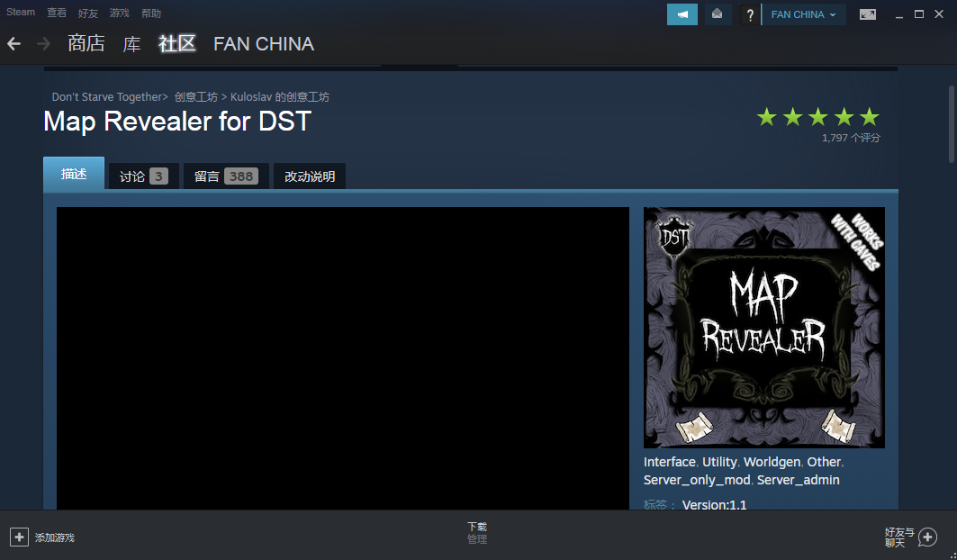Image resolution: width=957 pixels, height=560 pixels.
Task: Select the 改动说明 change notes tab
Action: (x=310, y=176)
